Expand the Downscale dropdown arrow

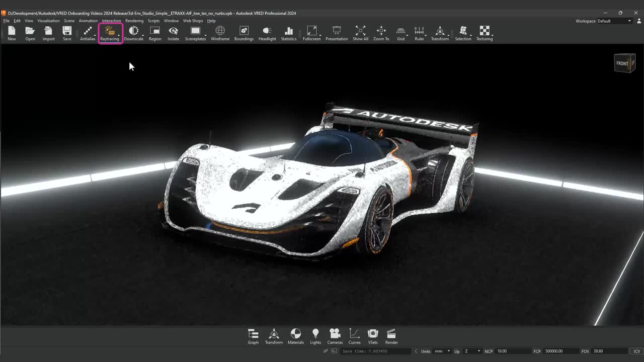(x=143, y=36)
